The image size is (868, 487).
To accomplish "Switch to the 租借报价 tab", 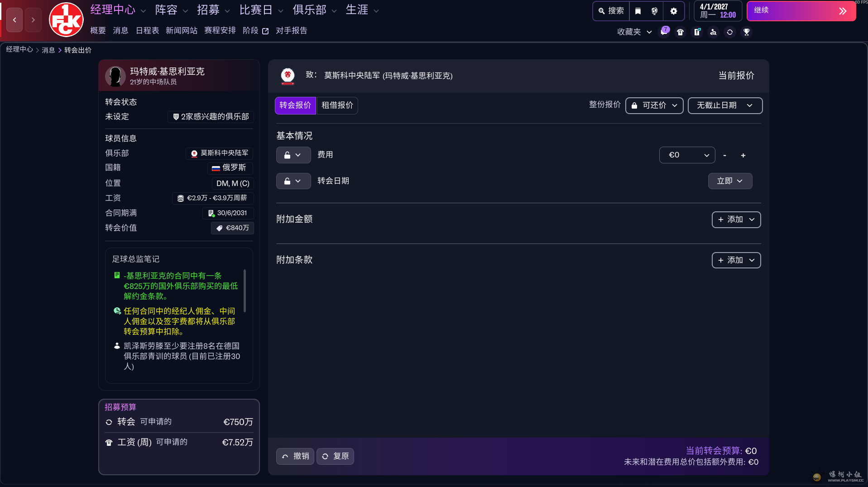I will pos(337,105).
